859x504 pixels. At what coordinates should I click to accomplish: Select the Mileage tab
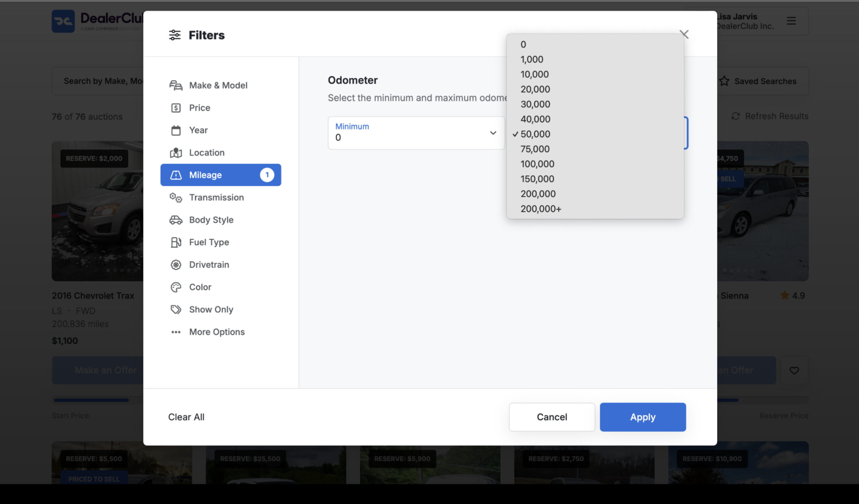tap(220, 175)
